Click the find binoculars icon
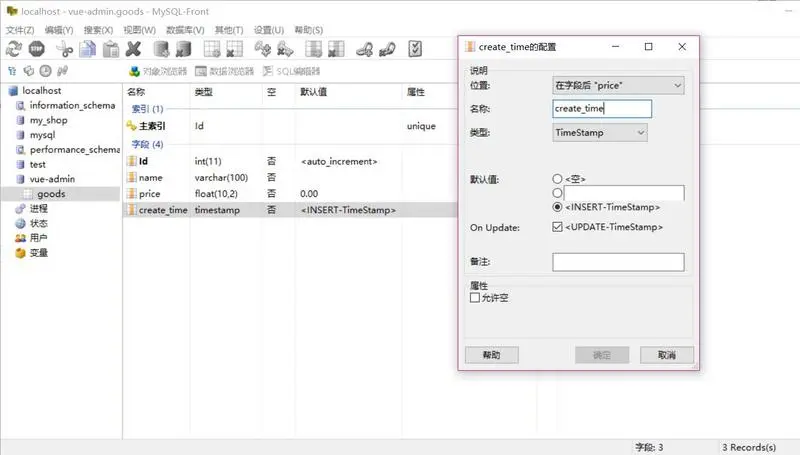Viewport: 800px width, 455px height. click(62, 71)
